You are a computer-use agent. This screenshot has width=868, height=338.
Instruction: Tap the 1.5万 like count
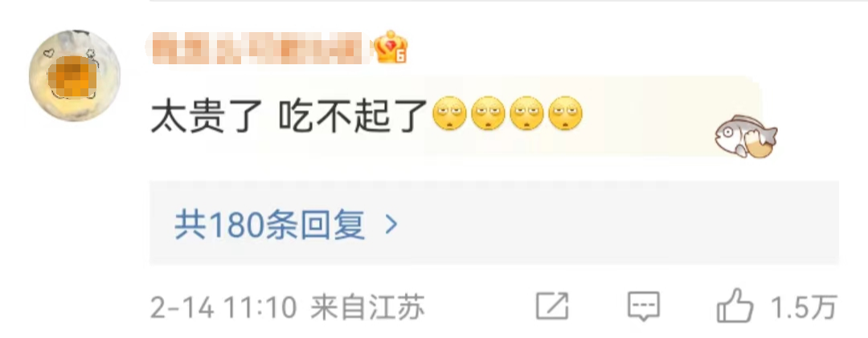(805, 307)
